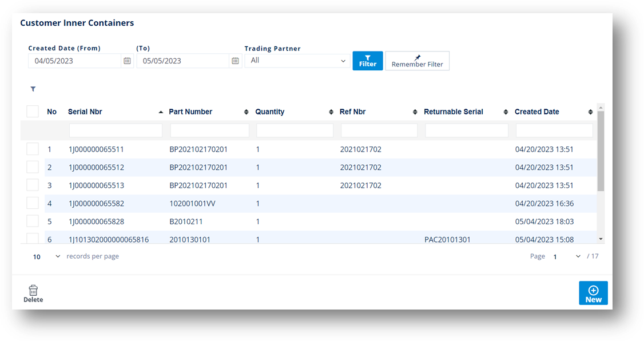Open the page number dropdown
Screen dimensions: 644x341
[x=567, y=257]
